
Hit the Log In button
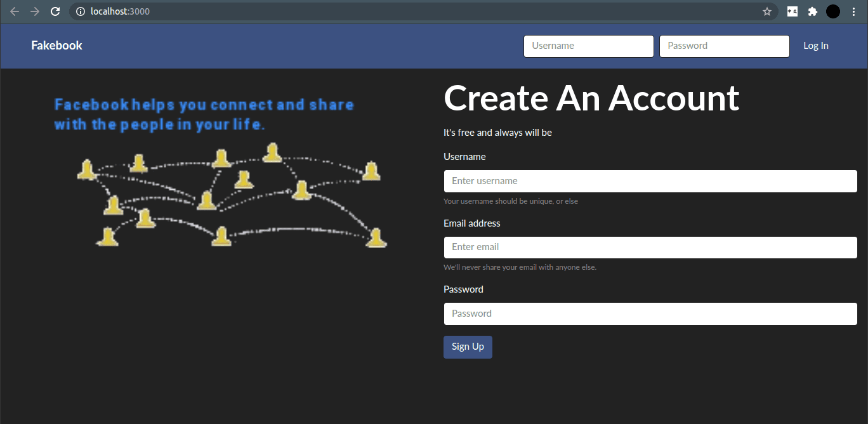[x=816, y=46]
